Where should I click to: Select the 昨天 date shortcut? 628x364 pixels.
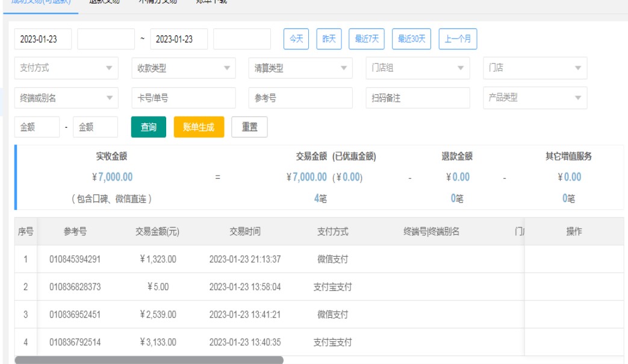tap(329, 39)
